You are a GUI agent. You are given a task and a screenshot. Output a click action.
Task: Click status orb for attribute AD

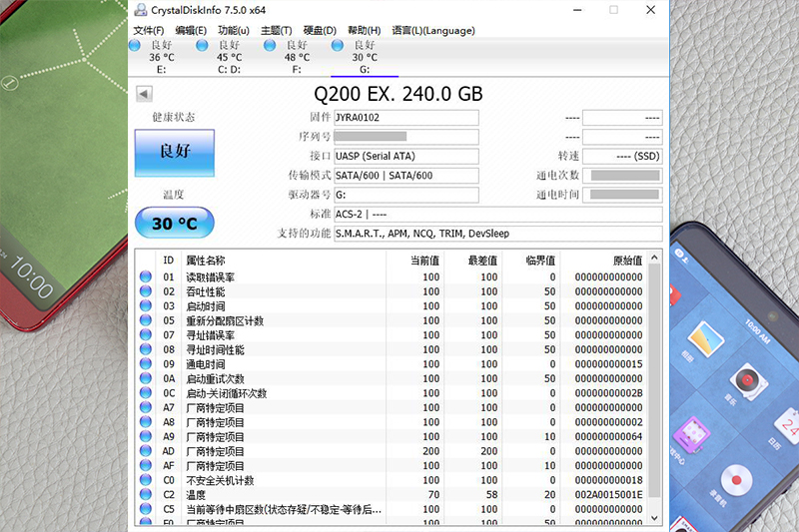(x=146, y=450)
